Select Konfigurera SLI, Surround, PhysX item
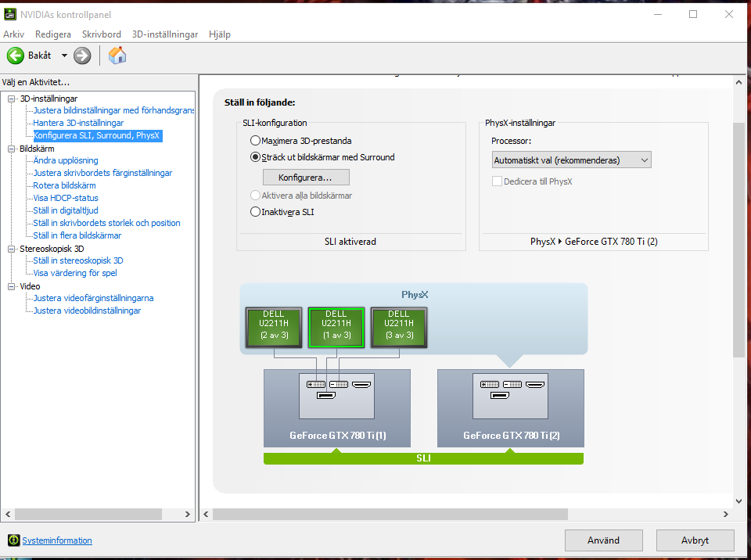Viewport: 751px width, 560px height. [x=97, y=135]
